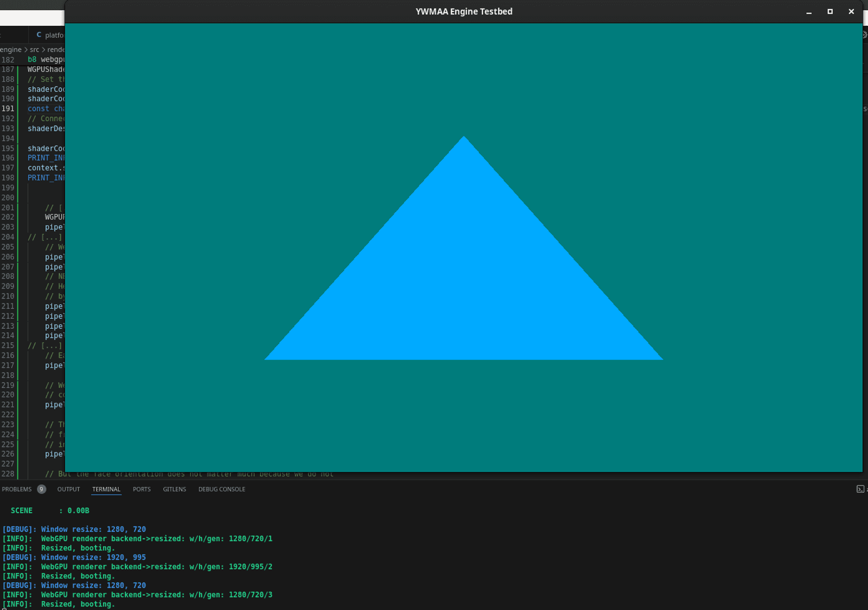Click terminal line 'Window resize: 1920, 995'

pyautogui.click(x=94, y=558)
